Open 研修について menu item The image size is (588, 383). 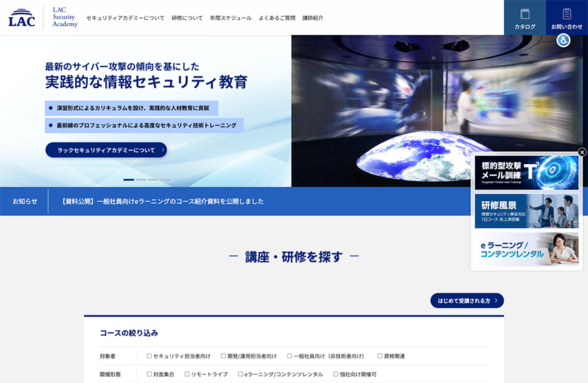click(x=187, y=18)
